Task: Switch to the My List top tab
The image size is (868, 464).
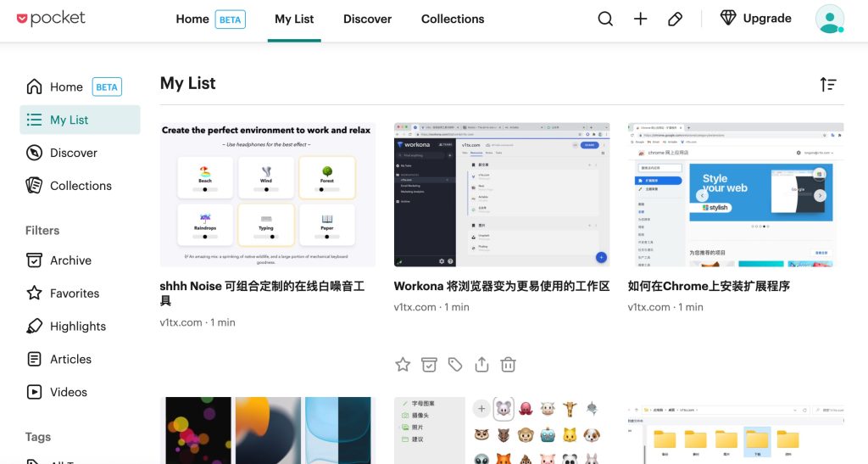Action: click(294, 19)
